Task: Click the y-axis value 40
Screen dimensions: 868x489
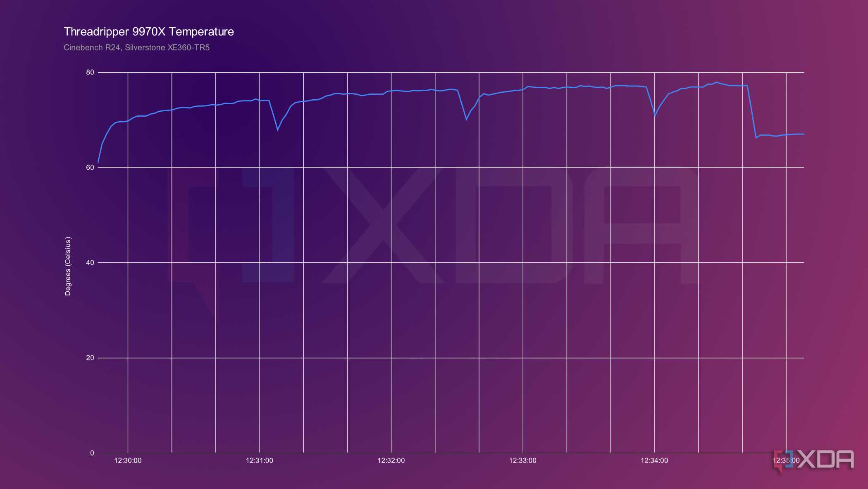Action: (x=90, y=263)
